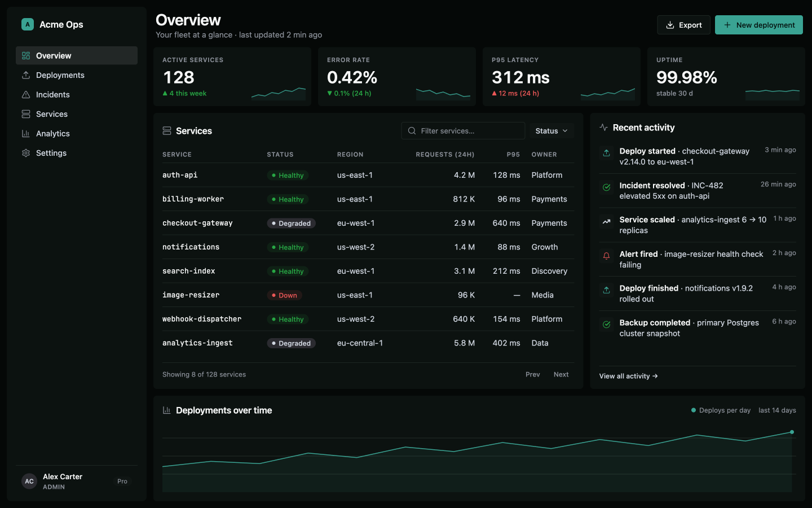Click the Discovery owner cell
This screenshot has width=812, height=508.
(549, 271)
